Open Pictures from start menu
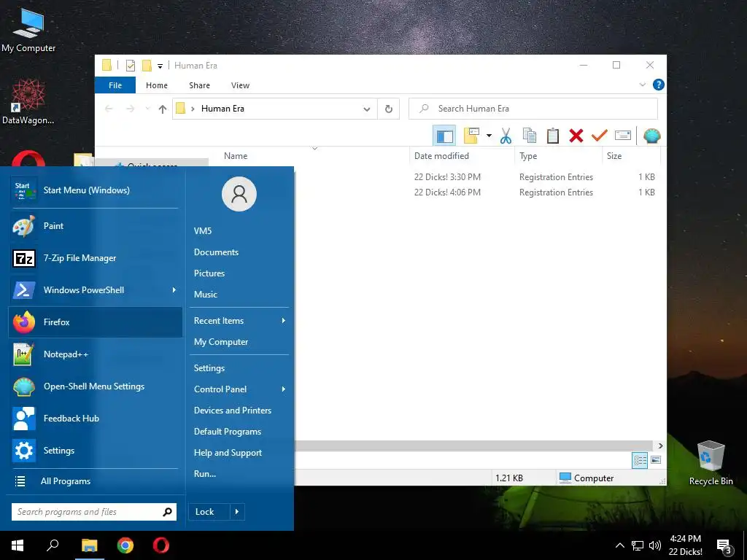This screenshot has height=560, width=747. tap(239, 273)
